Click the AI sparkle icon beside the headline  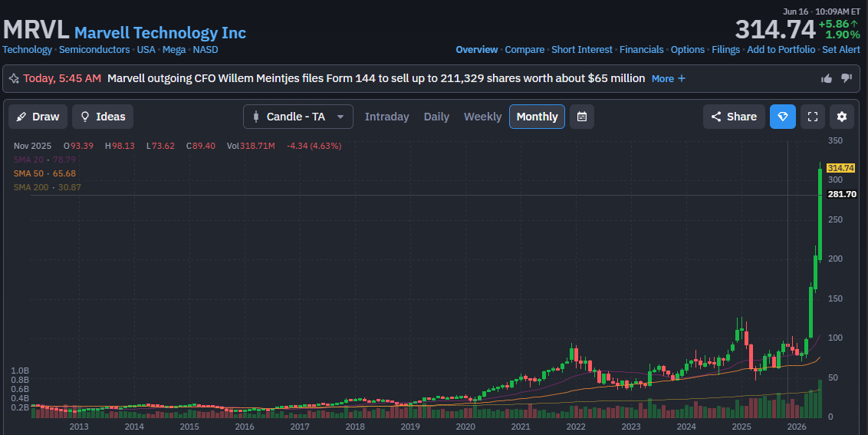tap(15, 79)
